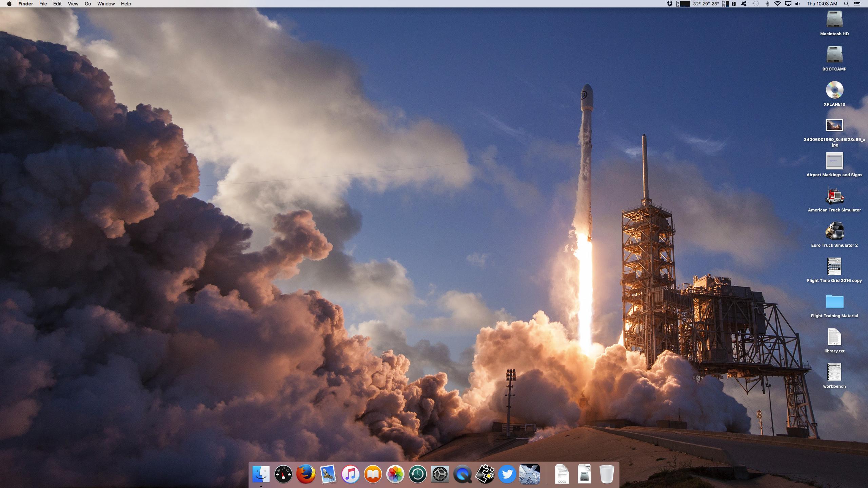The width and height of the screenshot is (868, 488).
Task: Select Airport Markings and Signs file
Action: click(x=834, y=161)
